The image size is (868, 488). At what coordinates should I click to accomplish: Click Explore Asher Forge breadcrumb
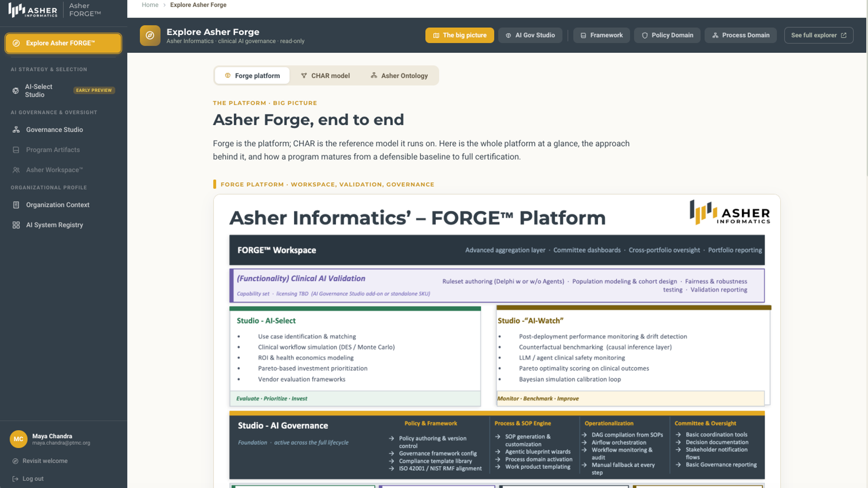[x=198, y=5]
